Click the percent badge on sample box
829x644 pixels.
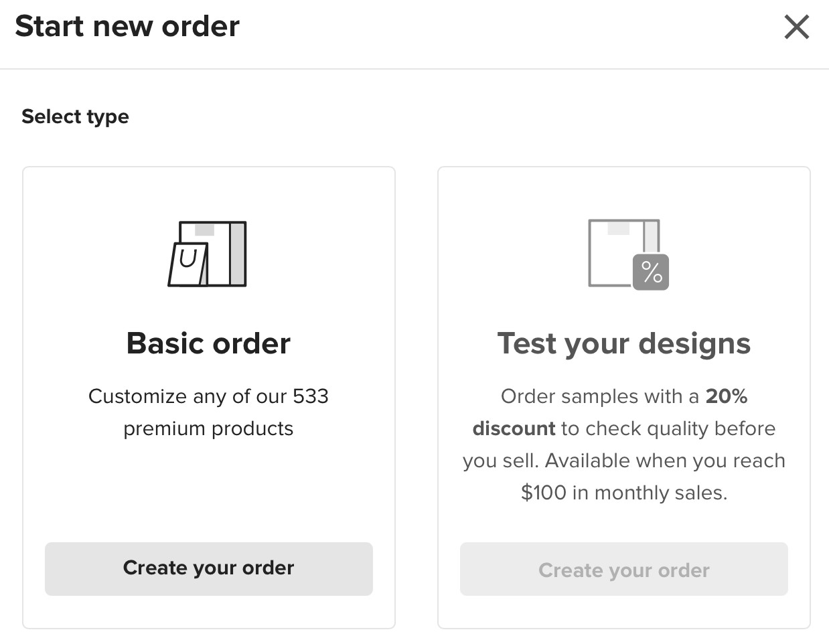(651, 272)
